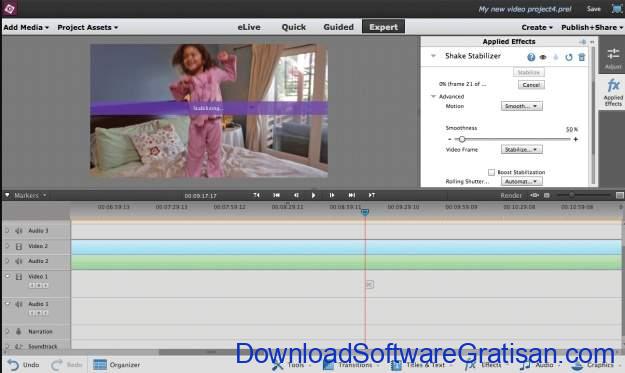Play the timeline video
Screen dimensions: 625x373
coord(313,195)
